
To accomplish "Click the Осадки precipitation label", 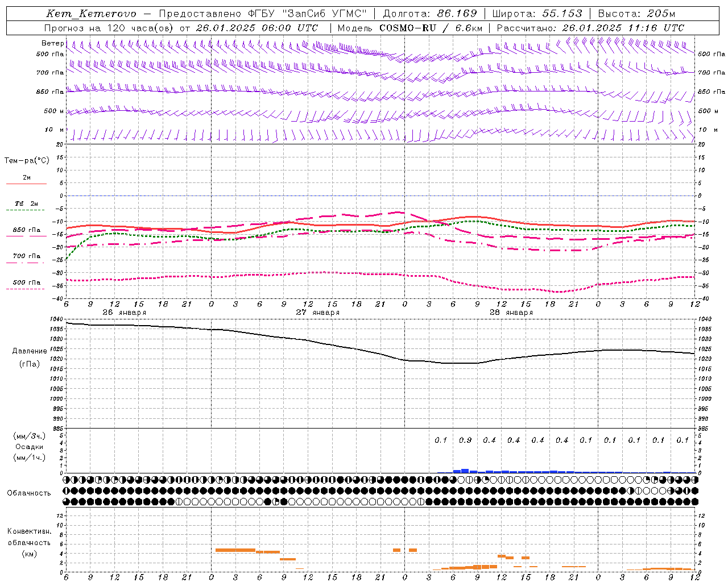I will coord(30,447).
